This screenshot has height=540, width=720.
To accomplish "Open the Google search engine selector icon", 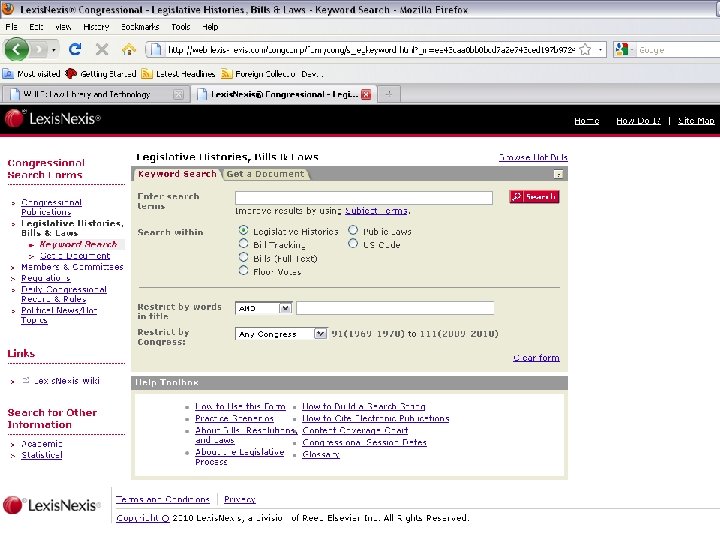I will [622, 49].
